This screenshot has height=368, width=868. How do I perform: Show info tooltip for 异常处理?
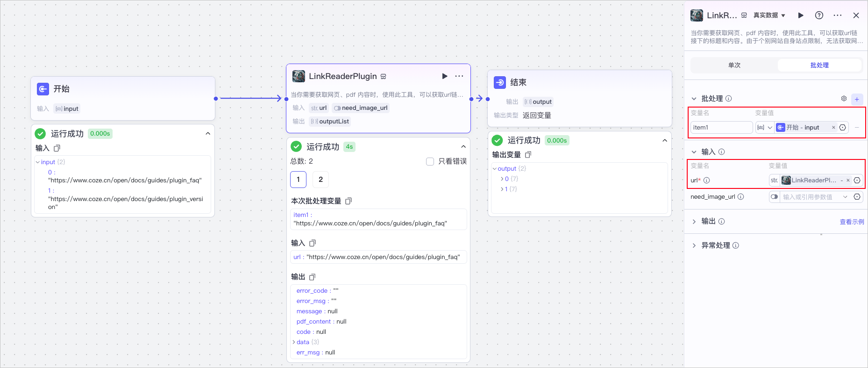point(736,245)
